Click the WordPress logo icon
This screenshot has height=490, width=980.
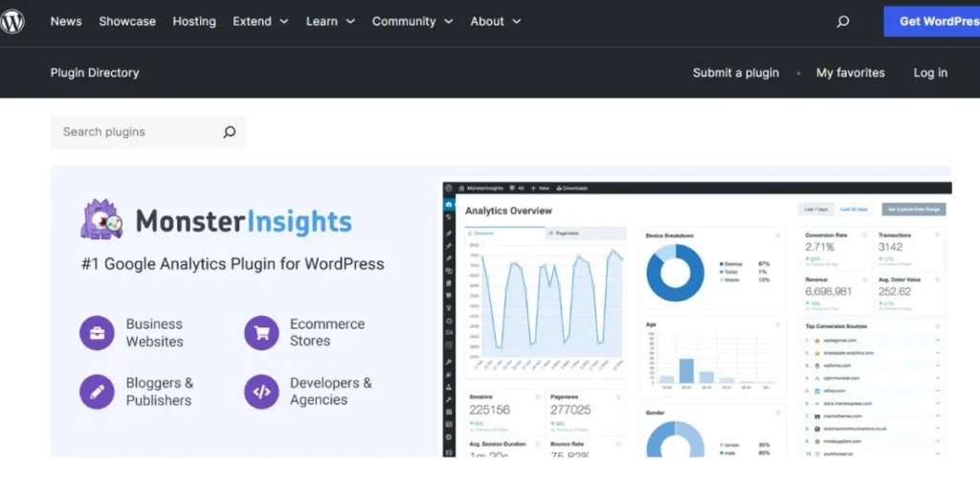(x=11, y=22)
